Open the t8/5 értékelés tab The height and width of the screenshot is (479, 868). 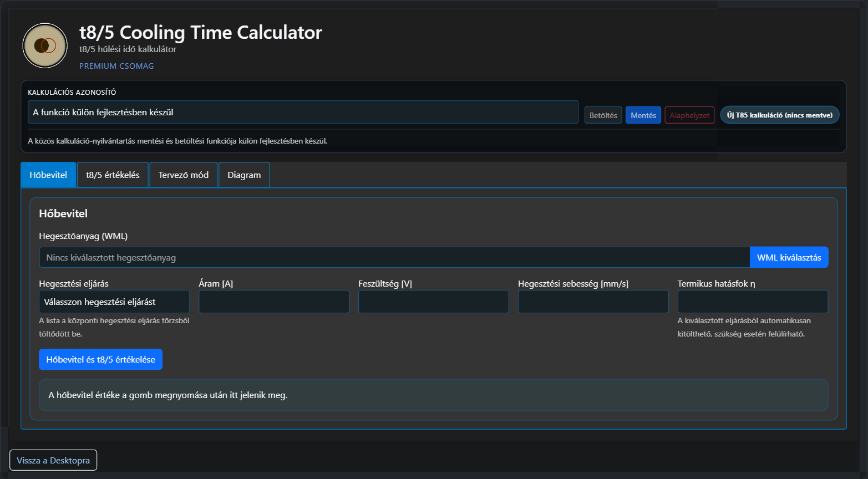tap(113, 175)
